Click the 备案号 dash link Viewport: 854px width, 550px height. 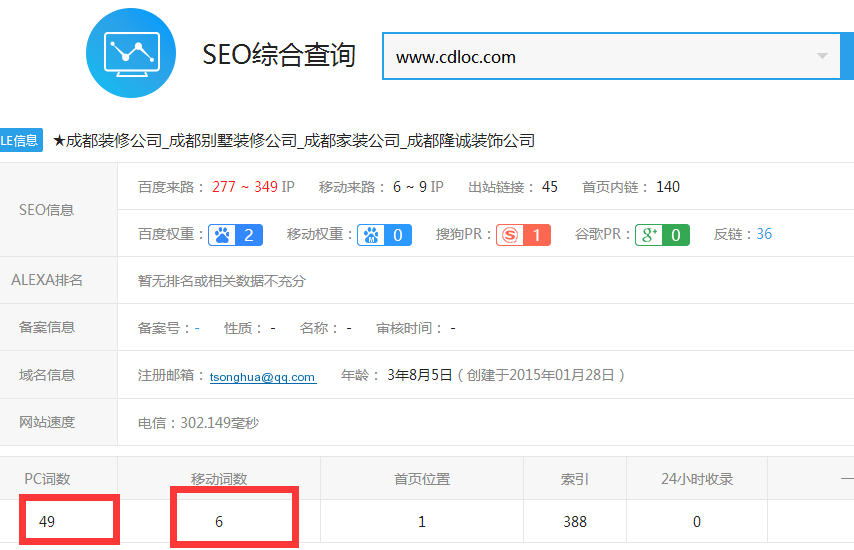pos(197,328)
